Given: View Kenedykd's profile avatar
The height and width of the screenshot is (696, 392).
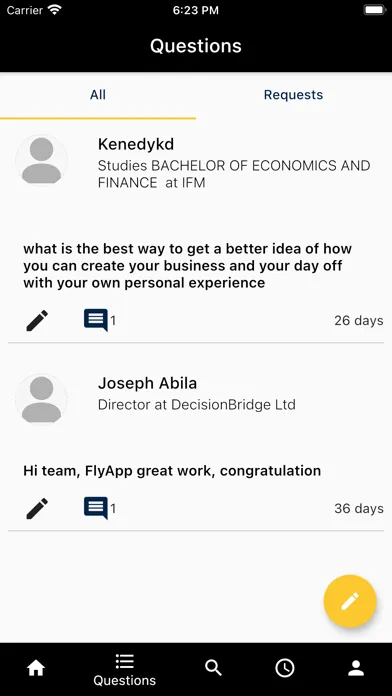Looking at the screenshot, I should pos(41,160).
